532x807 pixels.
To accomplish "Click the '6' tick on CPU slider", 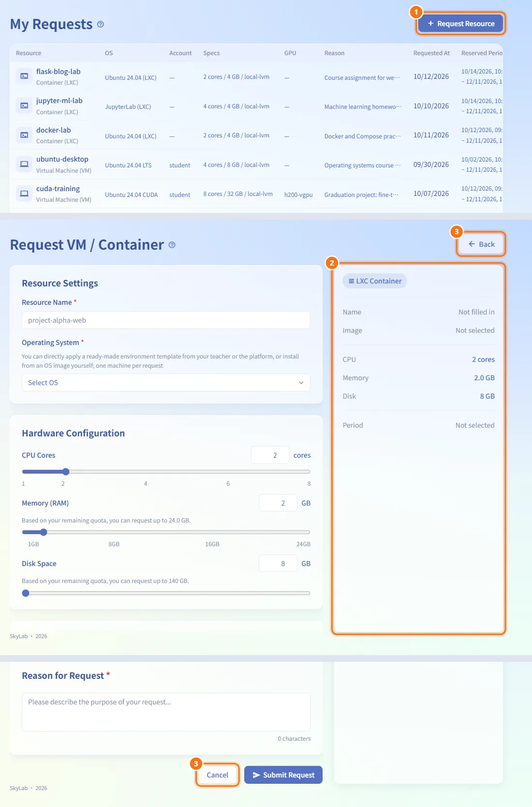I will 228,484.
